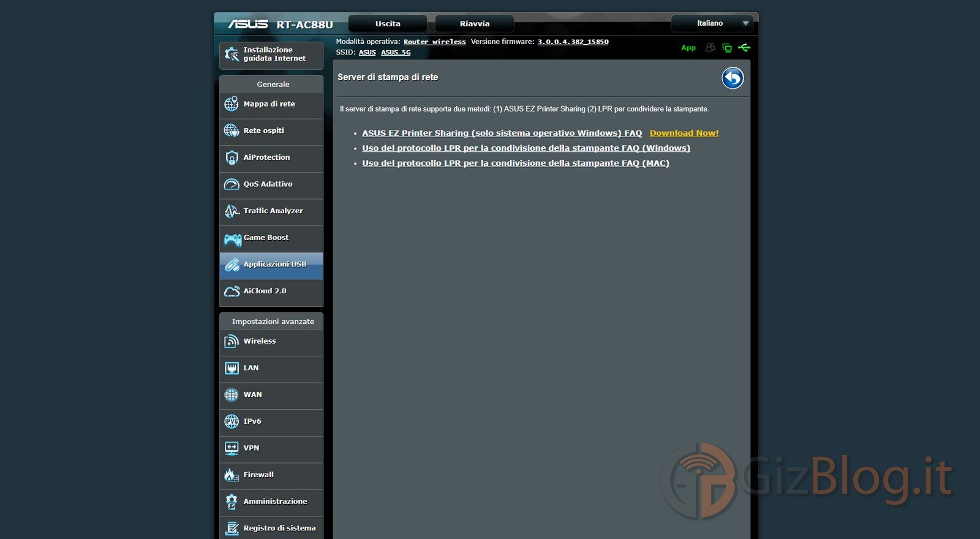The image size is (980, 539).
Task: Click the ASUS logo
Action: [x=247, y=24]
